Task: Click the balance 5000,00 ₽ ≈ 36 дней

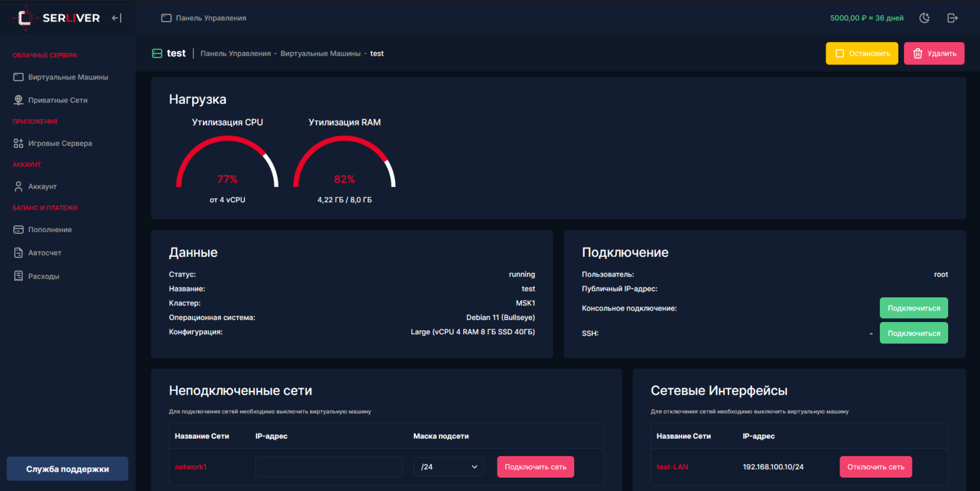Action: click(x=866, y=18)
